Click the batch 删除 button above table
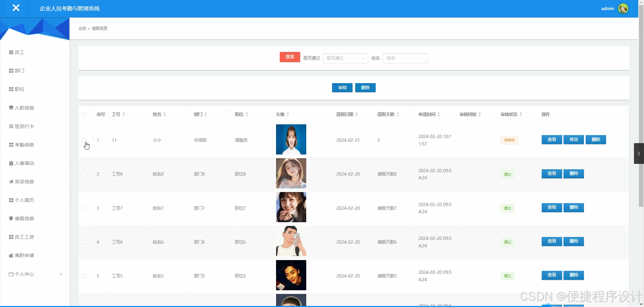The image size is (644, 307). [x=365, y=87]
